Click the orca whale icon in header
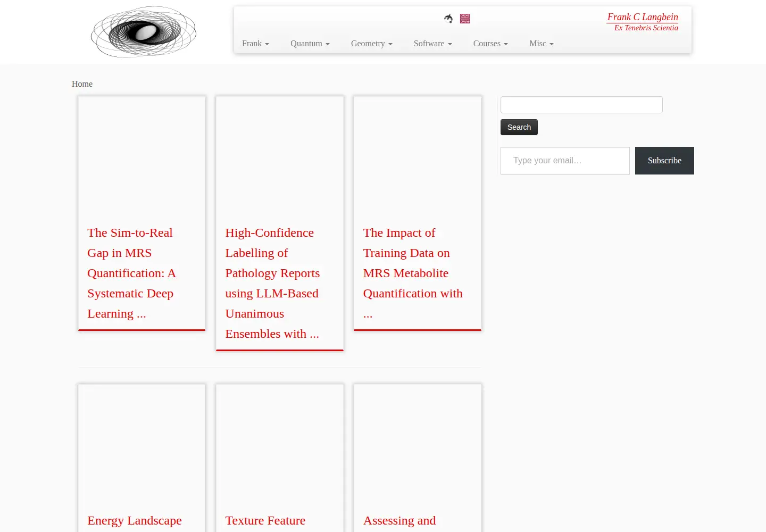This screenshot has height=532, width=766. (x=448, y=19)
